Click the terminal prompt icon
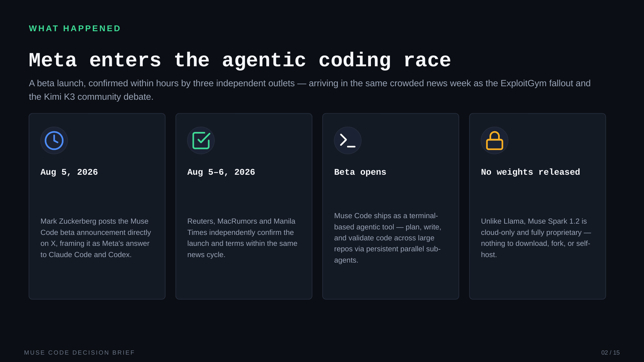Viewport: 644px width, 362px height. pos(348,141)
